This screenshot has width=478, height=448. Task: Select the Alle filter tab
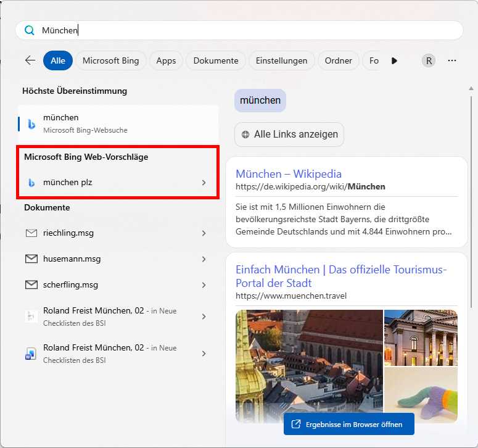coord(58,60)
